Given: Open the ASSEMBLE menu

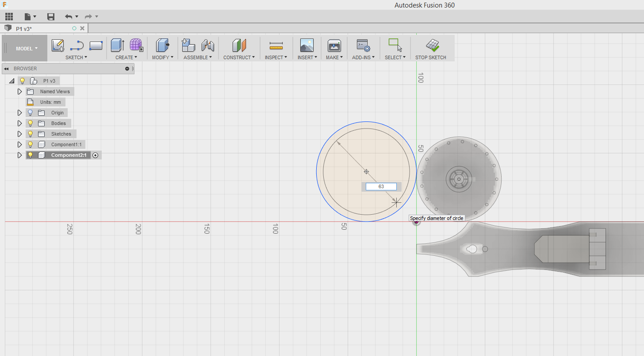Looking at the screenshot, I should (198, 57).
